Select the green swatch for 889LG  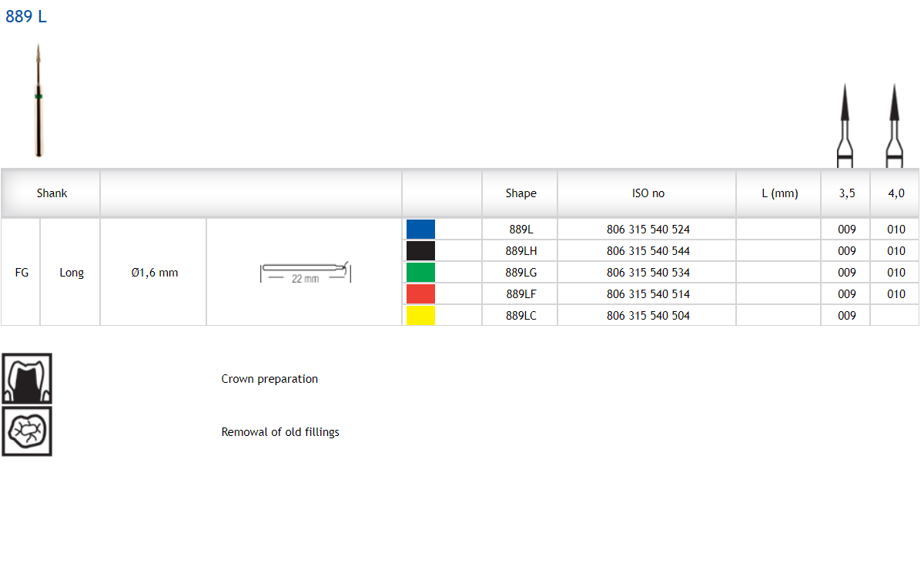(420, 272)
